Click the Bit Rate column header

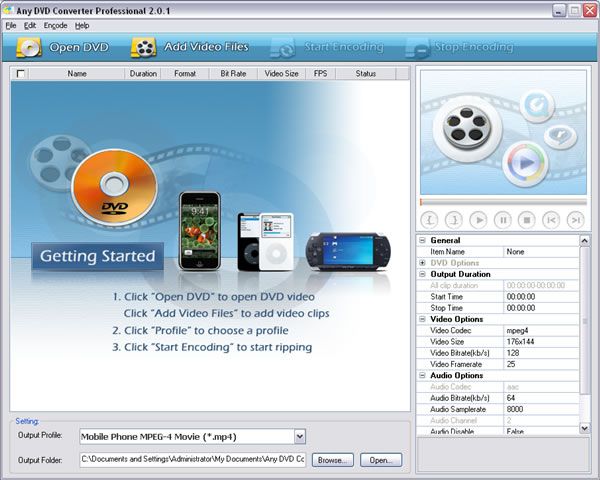[x=233, y=73]
